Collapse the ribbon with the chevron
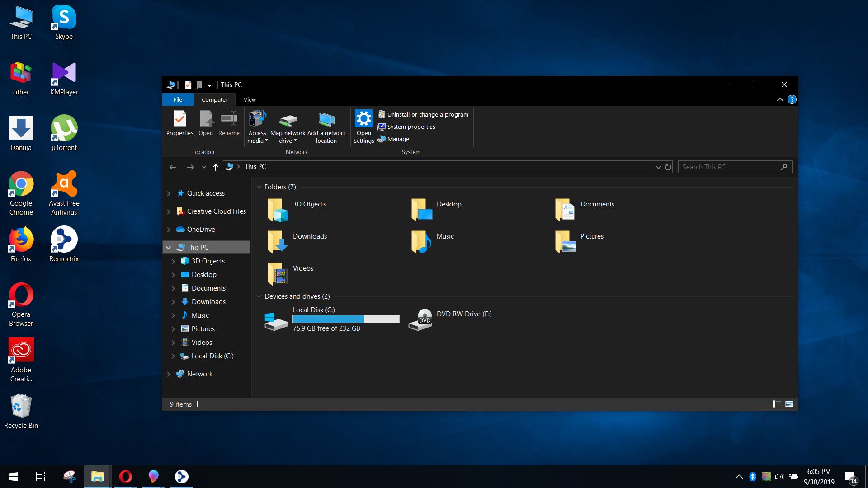868x488 pixels. (780, 99)
